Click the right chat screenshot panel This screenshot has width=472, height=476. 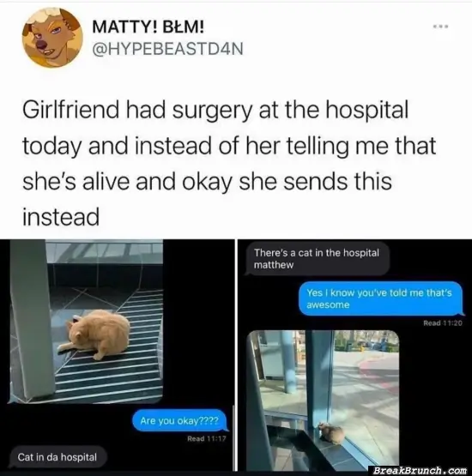point(354,356)
